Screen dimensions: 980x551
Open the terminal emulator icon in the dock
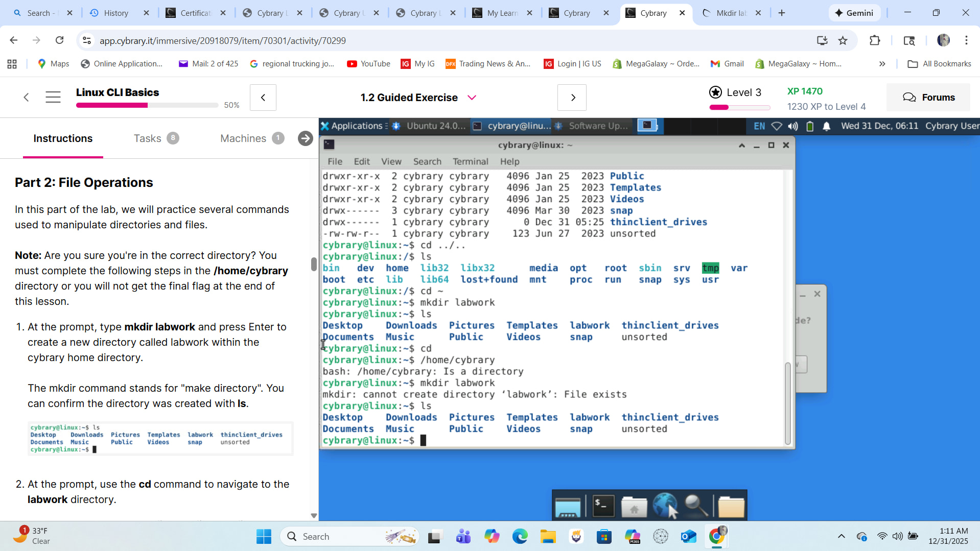click(603, 507)
